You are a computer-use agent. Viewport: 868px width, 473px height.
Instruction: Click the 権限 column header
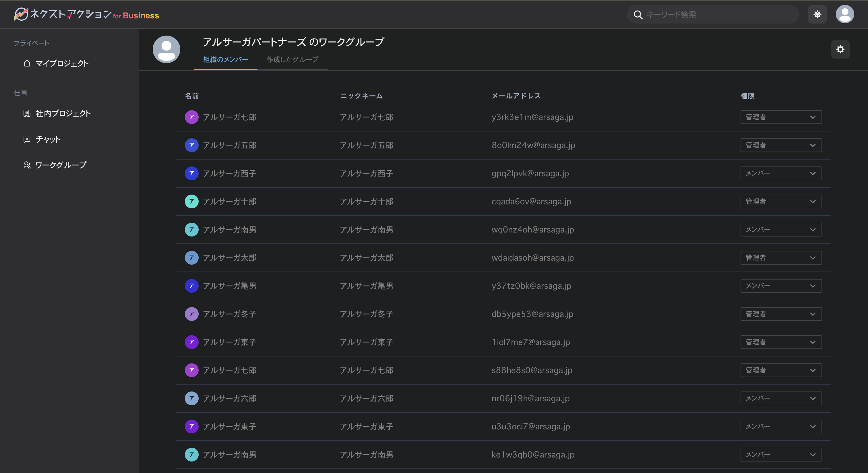747,96
